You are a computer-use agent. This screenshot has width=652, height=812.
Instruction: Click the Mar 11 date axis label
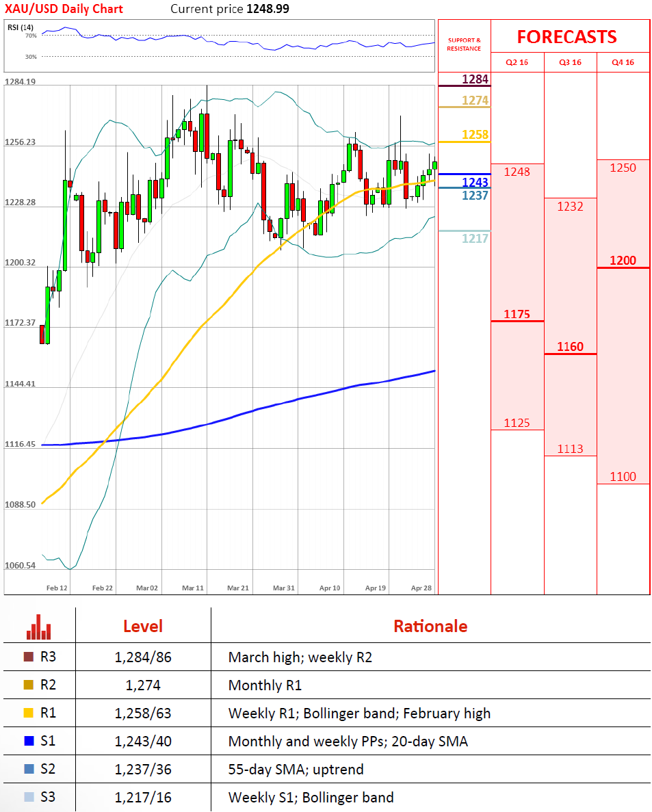click(x=193, y=588)
